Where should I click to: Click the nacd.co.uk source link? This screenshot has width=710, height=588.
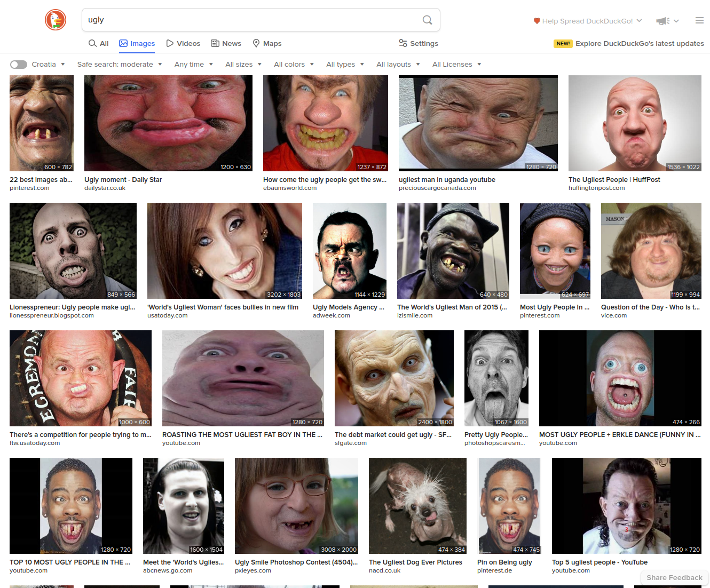(x=384, y=570)
